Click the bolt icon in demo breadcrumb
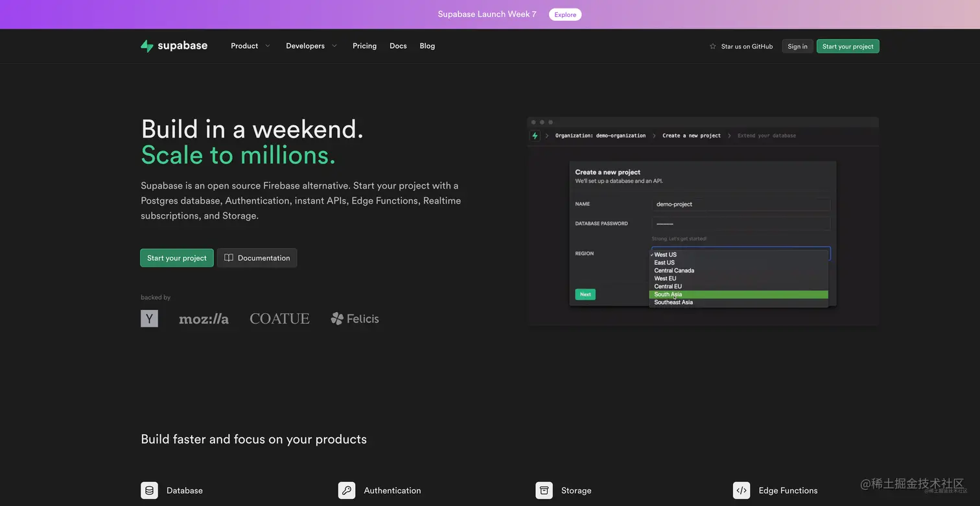The height and width of the screenshot is (506, 980). (535, 136)
